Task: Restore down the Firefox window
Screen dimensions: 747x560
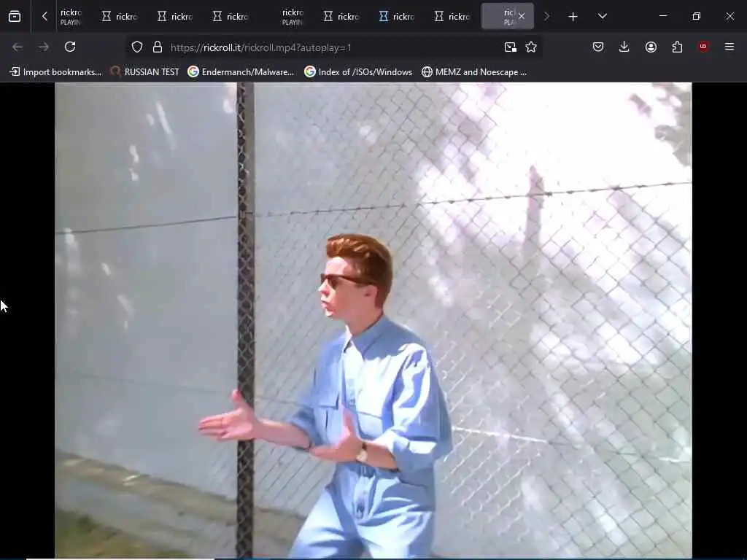Action: coord(697,16)
